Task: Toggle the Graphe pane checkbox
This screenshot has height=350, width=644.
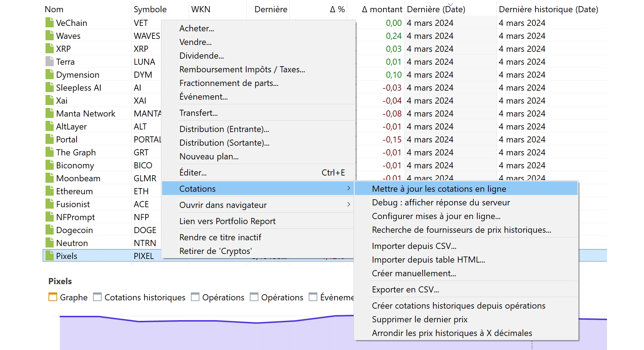Action: (x=53, y=297)
